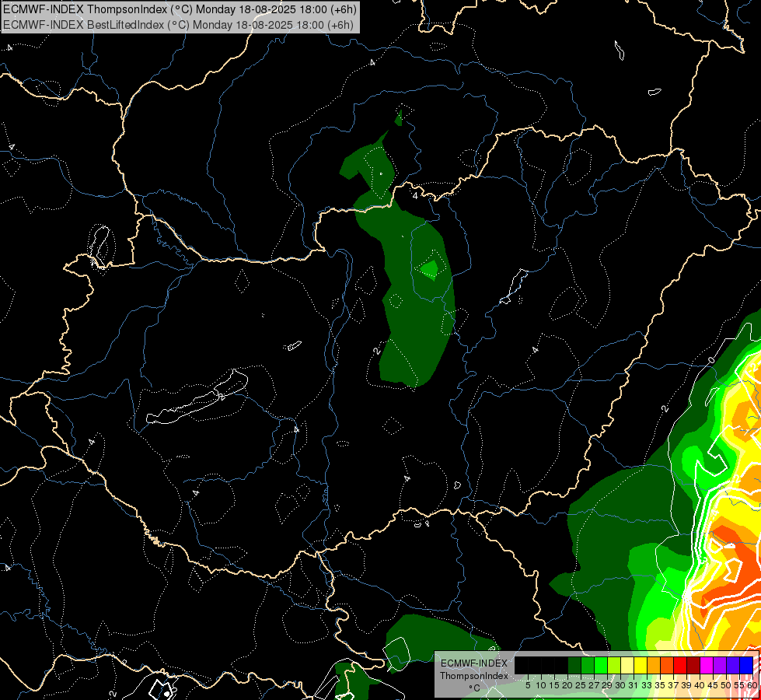Select the purple 45–50 legend swatch
The image size is (761, 700).
coord(720,665)
